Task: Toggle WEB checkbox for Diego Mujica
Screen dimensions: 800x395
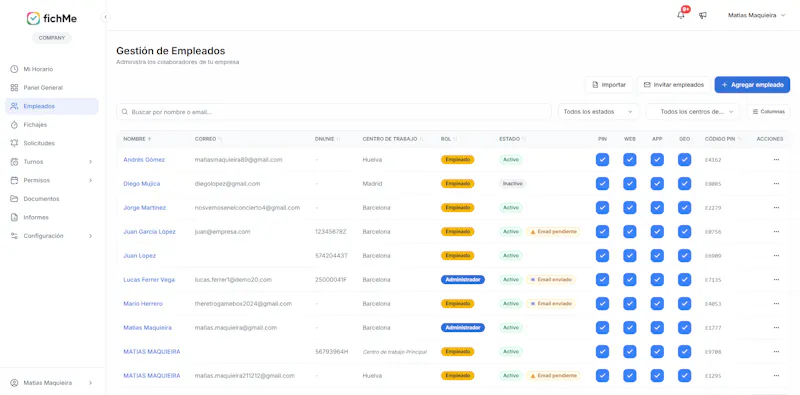Action: pos(630,184)
